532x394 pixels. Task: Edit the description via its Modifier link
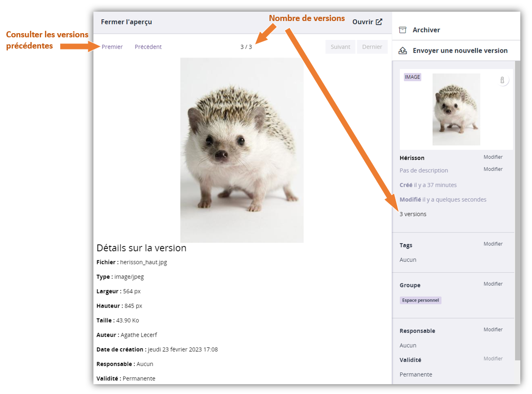tap(493, 169)
